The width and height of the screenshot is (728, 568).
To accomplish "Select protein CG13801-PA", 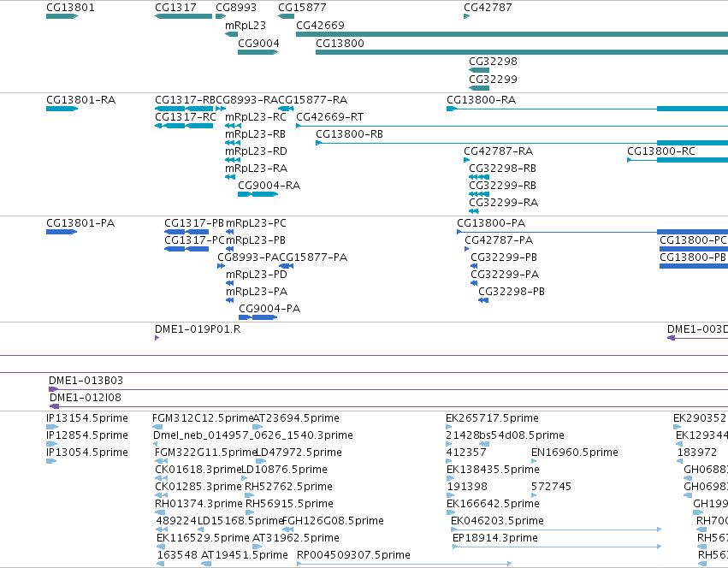I will point(80,223).
